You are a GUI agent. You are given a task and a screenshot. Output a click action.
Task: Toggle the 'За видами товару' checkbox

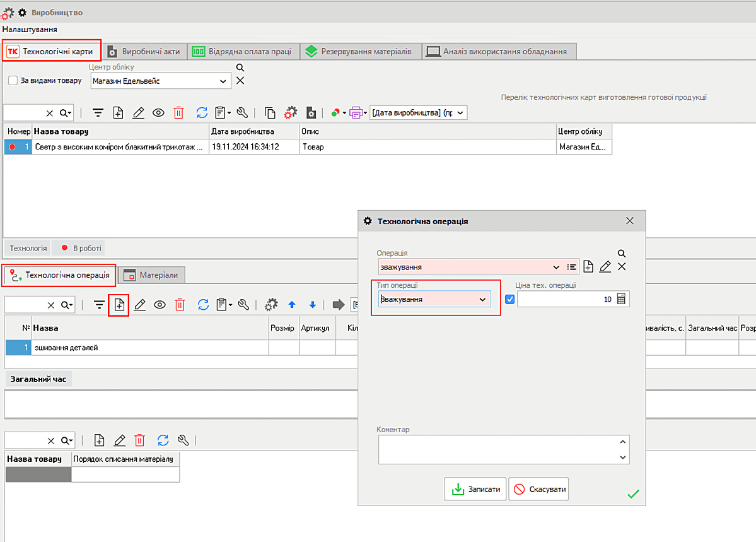[13, 81]
